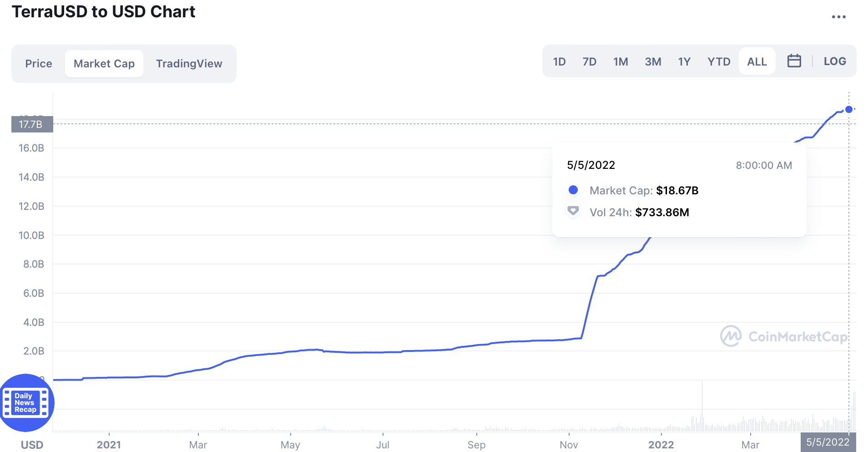
Task: Click the TerraUSD to USD Chart heading
Action: tap(103, 11)
